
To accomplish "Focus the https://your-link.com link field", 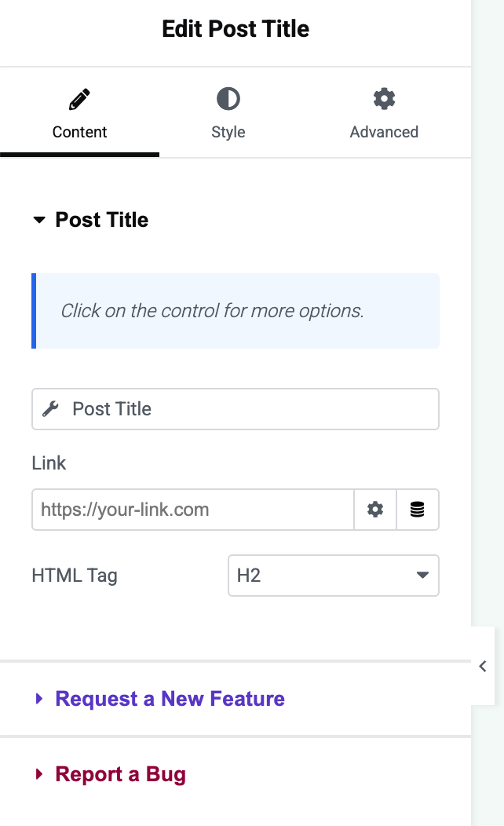I will point(192,510).
